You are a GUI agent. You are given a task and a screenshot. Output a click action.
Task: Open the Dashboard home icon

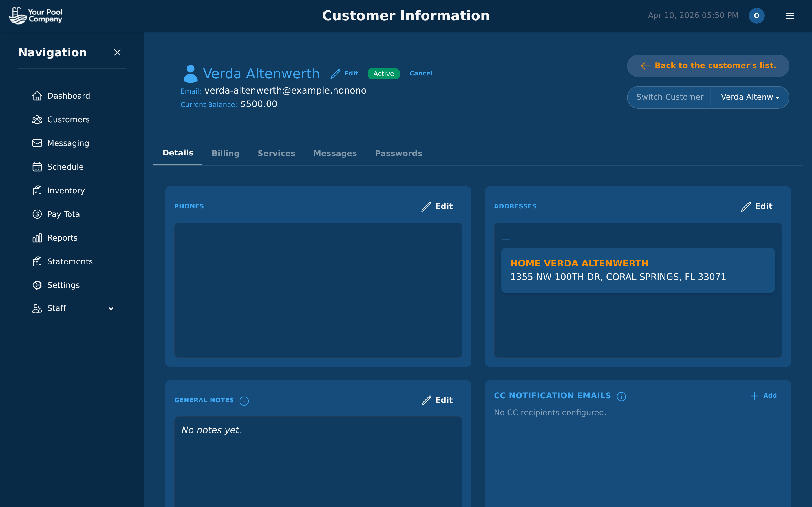pyautogui.click(x=37, y=95)
